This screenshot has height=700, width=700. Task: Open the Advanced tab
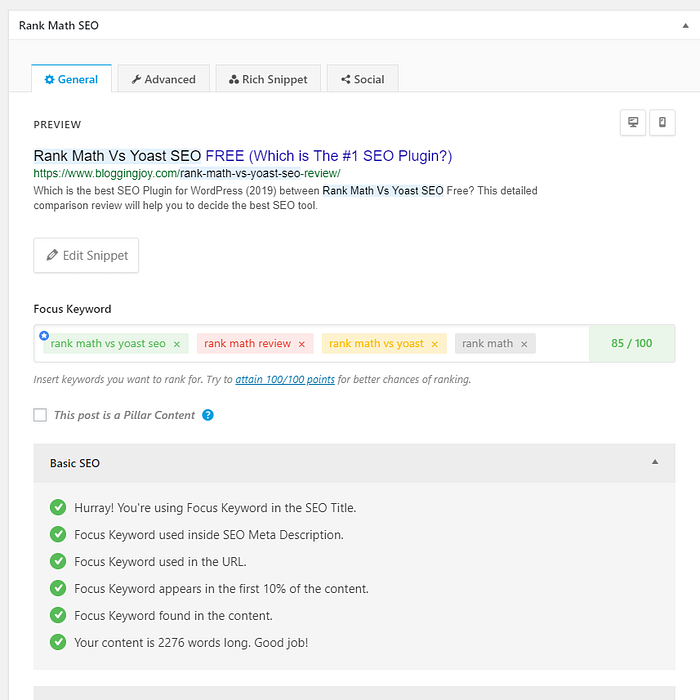[x=163, y=79]
